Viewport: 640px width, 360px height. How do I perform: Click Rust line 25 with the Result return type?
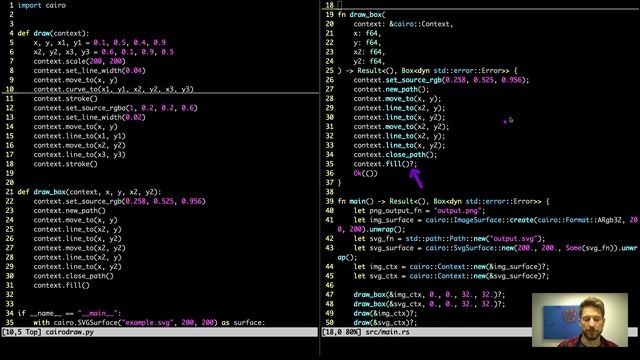point(427,71)
